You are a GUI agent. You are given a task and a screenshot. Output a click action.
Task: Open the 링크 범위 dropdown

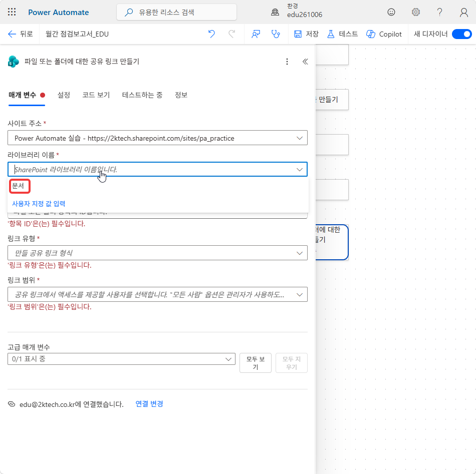157,294
